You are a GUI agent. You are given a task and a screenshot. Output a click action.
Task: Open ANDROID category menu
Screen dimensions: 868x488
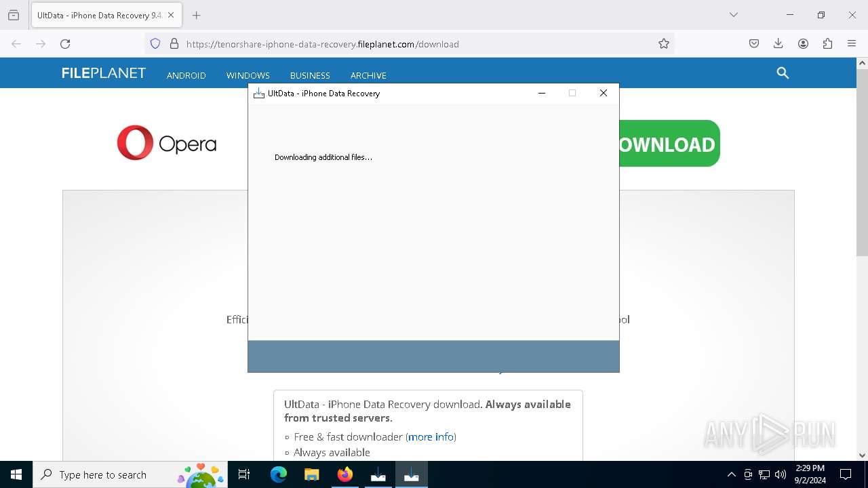(186, 75)
